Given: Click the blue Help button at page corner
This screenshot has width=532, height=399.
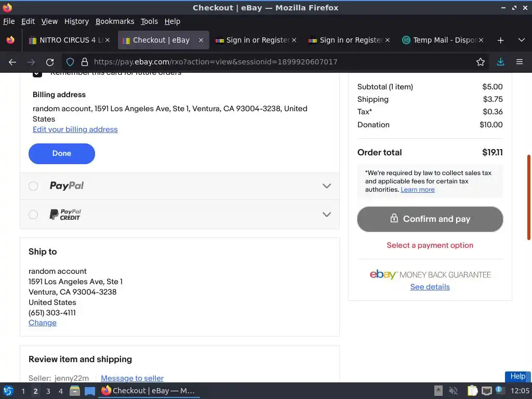Looking at the screenshot, I should point(518,376).
